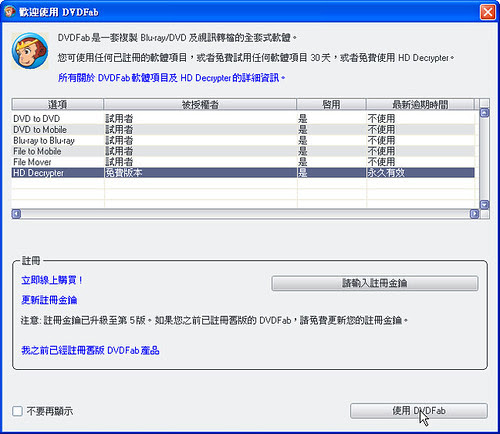Open the DVDFab and HD Decrypter details link
The height and width of the screenshot is (434, 500).
click(171, 78)
